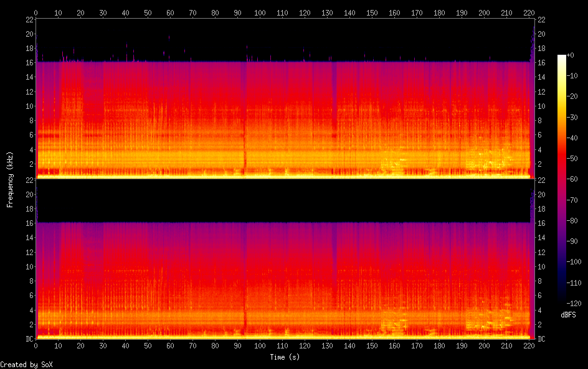Image resolution: width=588 pixels, height=369 pixels.
Task: Click the DC label at bottom-left of lower channel
Action: (x=29, y=339)
